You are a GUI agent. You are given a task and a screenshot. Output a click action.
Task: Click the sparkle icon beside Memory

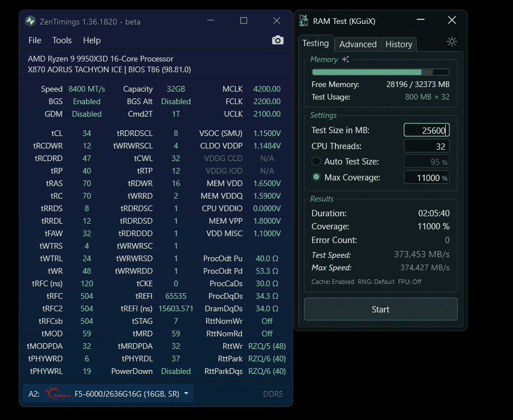point(346,60)
